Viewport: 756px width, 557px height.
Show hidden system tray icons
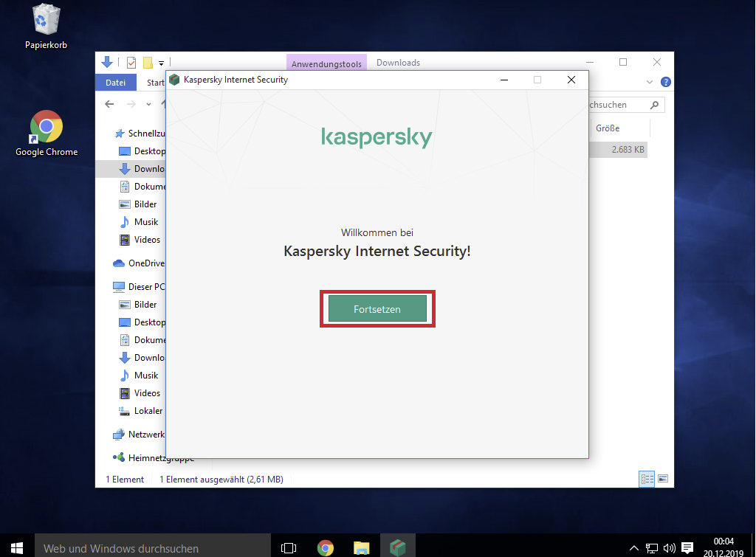point(634,548)
